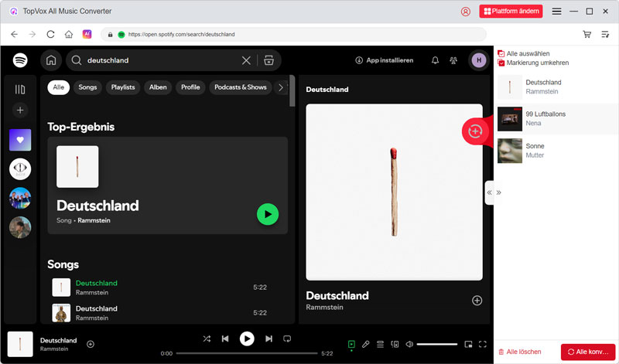Toggle the Markierung umkehren checkbox
This screenshot has height=364, width=619.
tap(501, 63)
